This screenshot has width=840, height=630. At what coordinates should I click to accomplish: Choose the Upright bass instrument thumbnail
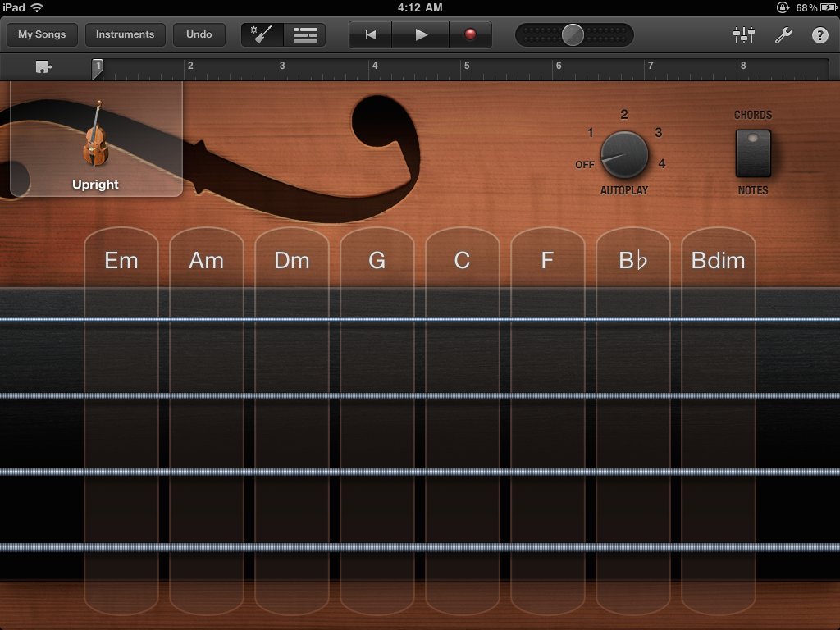point(96,140)
